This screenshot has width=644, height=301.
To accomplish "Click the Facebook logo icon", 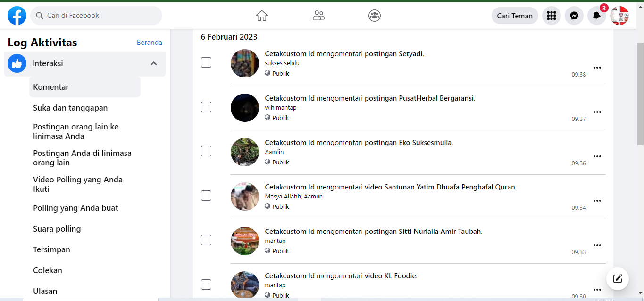I will 17,16.
